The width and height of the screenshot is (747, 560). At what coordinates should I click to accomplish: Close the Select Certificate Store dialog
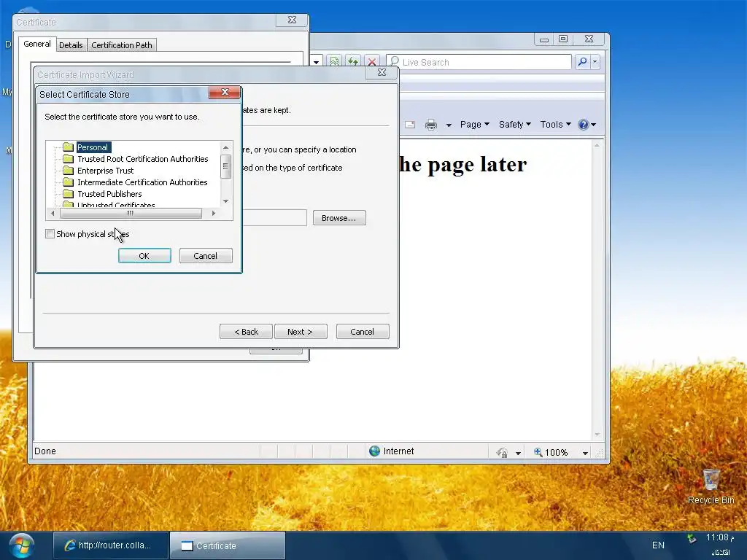(225, 92)
